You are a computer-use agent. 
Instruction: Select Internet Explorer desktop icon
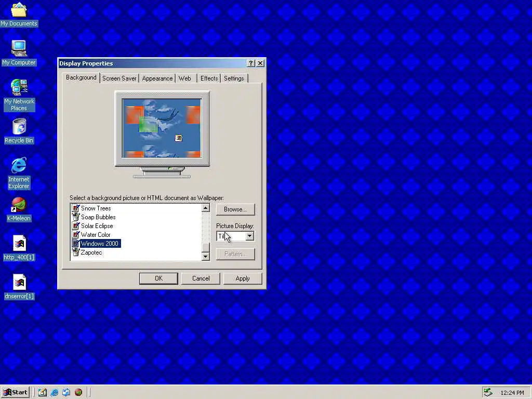click(19, 172)
